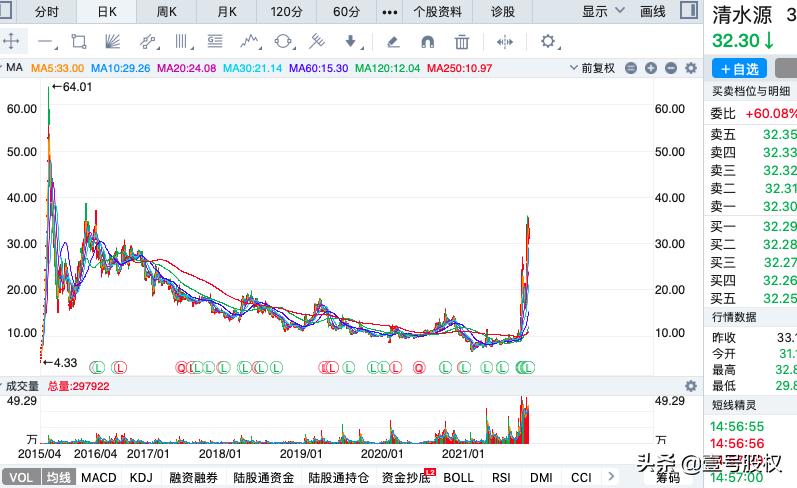
Task: Open more periods via ••• button
Action: coord(389,12)
